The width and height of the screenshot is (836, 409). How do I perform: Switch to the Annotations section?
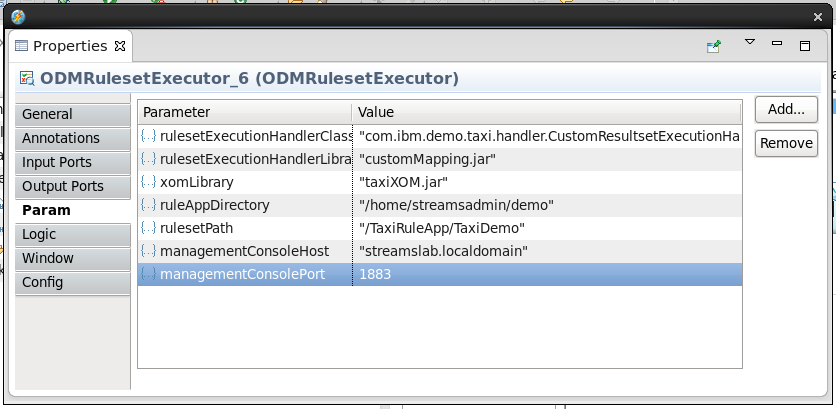point(73,139)
